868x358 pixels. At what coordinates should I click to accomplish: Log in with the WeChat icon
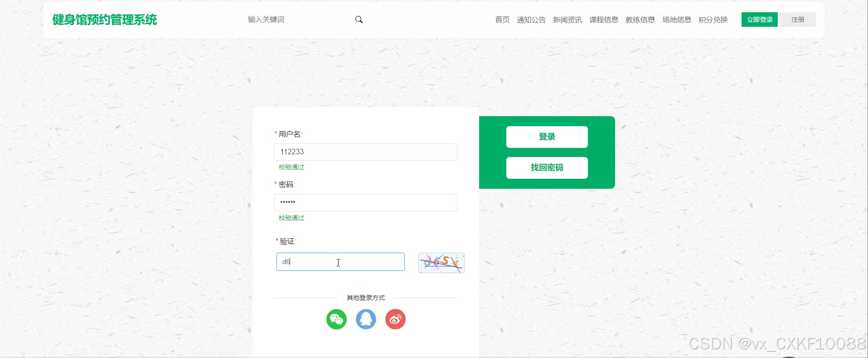coord(336,319)
